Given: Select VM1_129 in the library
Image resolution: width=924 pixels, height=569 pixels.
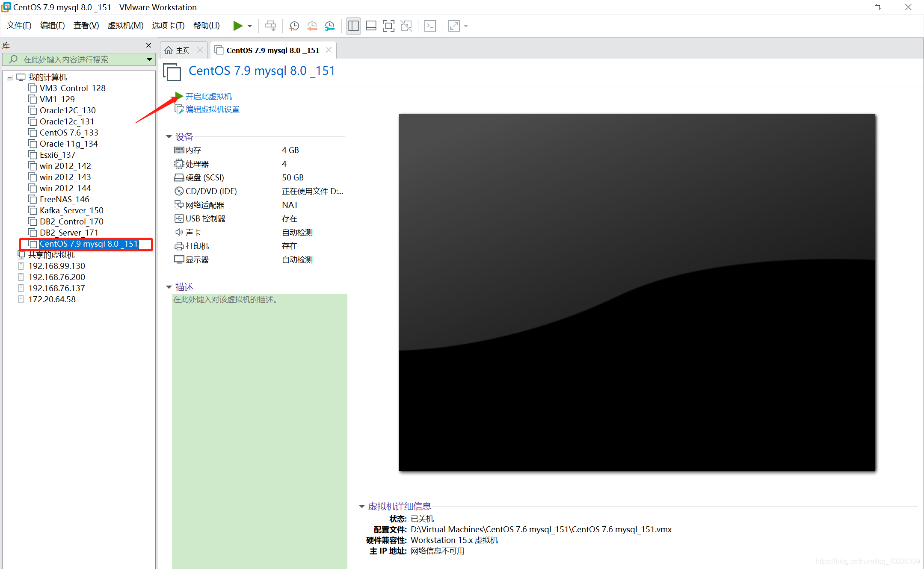Looking at the screenshot, I should (x=57, y=99).
